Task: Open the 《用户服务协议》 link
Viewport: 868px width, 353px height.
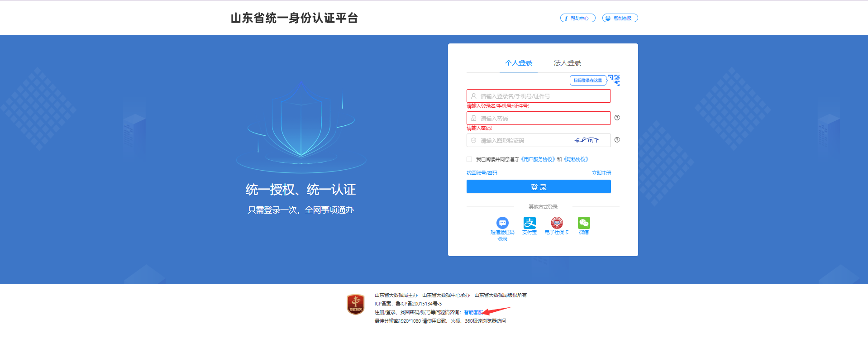Action: pos(538,159)
